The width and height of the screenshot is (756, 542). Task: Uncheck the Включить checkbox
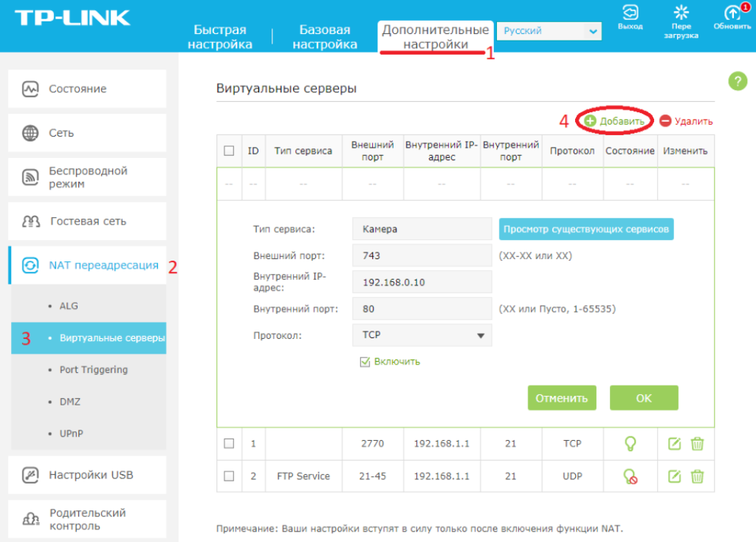[x=365, y=362]
